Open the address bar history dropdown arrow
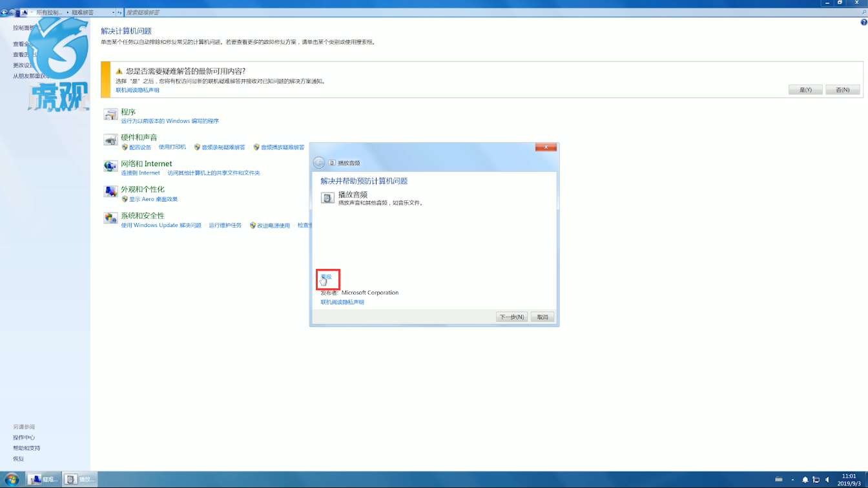This screenshot has height=488, width=868. pos(114,12)
